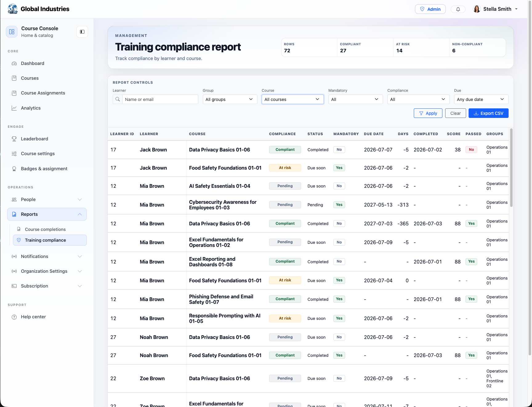Click Learner name or email input
This screenshot has width=532, height=407.
(x=160, y=99)
